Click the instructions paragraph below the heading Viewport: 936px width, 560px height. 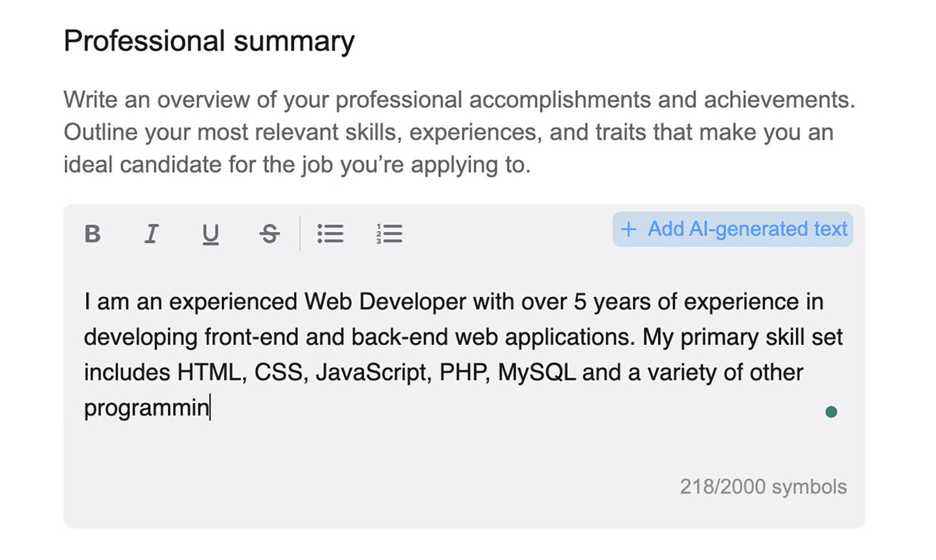point(459,132)
